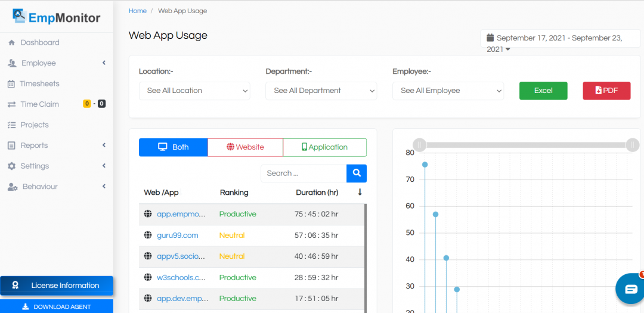Viewport: 644px width, 313px height.
Task: Click the magnifier search button
Action: (x=357, y=173)
